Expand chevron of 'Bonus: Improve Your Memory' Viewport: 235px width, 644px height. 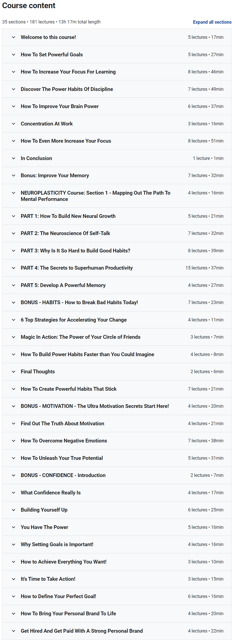(13, 176)
